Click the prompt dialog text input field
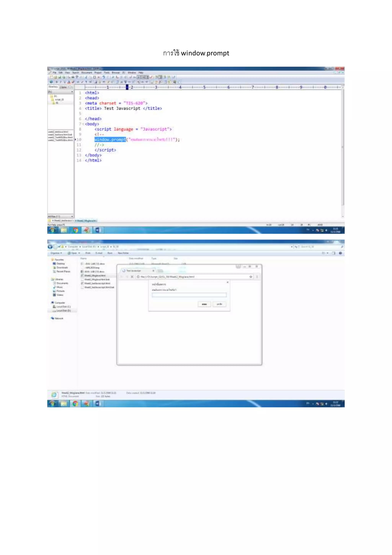The width and height of the screenshot is (392, 555). pyautogui.click(x=189, y=295)
